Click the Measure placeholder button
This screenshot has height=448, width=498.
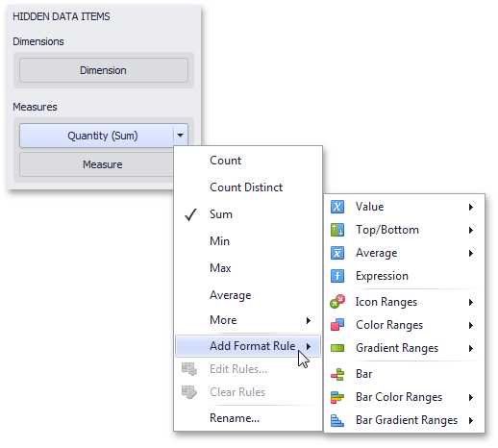(96, 164)
